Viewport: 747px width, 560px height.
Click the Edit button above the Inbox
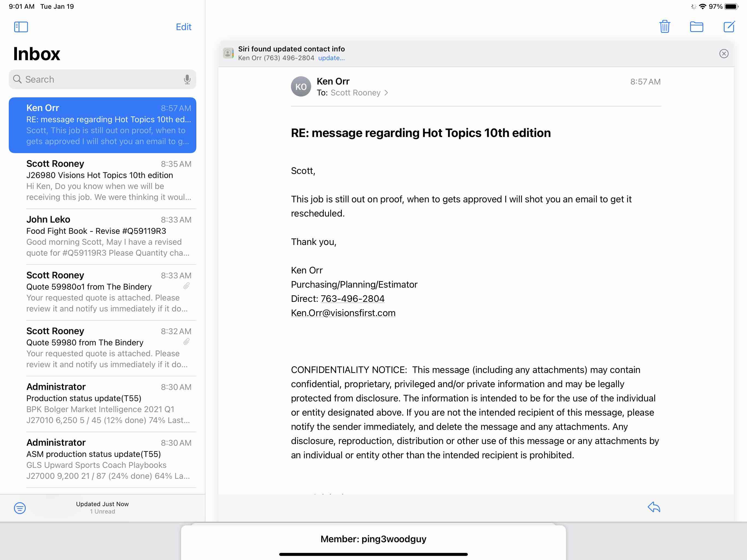183,27
